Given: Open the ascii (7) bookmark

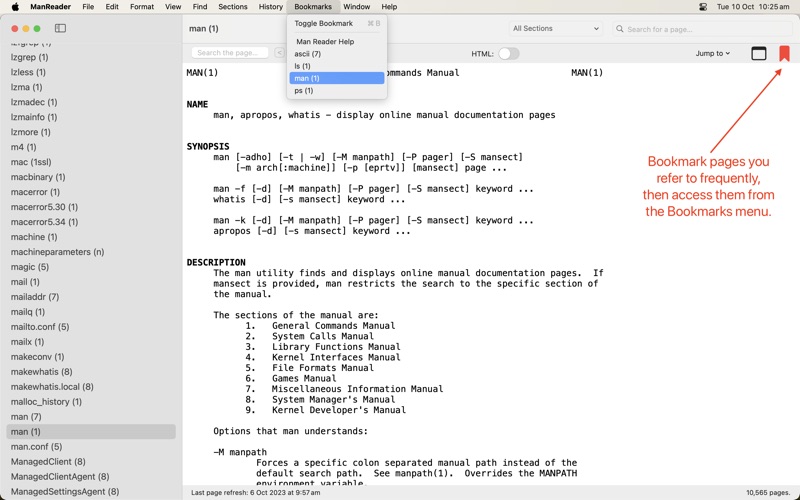Looking at the screenshot, I should click(x=337, y=54).
